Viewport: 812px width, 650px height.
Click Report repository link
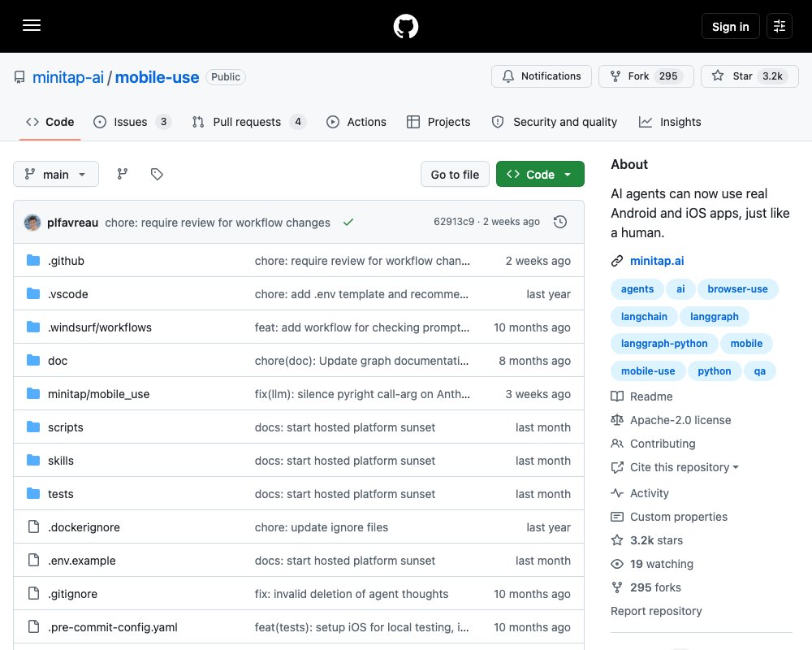pos(656,611)
